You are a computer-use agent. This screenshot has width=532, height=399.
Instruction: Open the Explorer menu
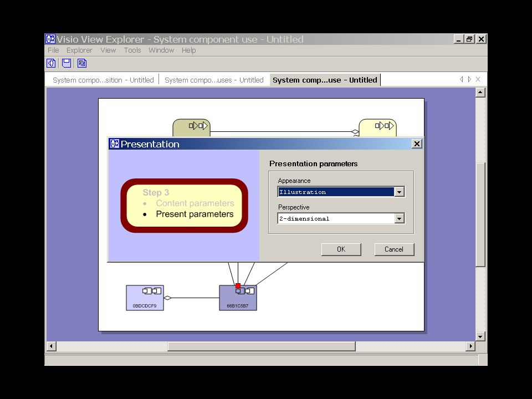(79, 50)
